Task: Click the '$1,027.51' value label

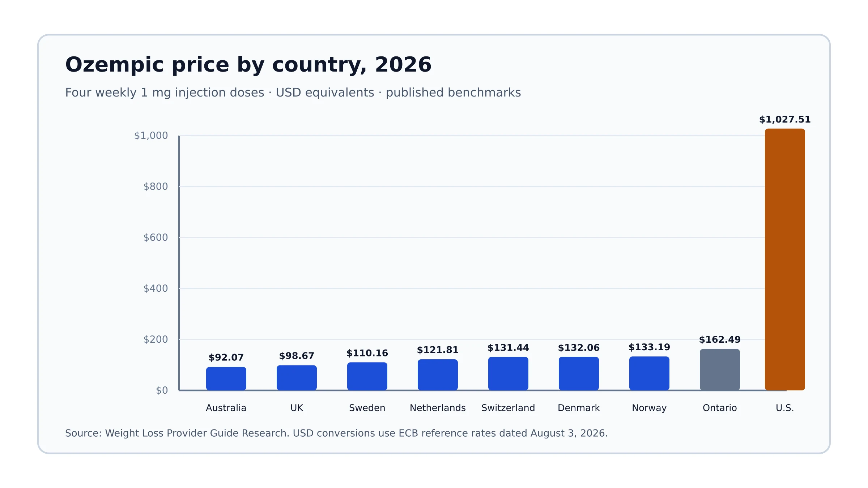Action: point(785,120)
